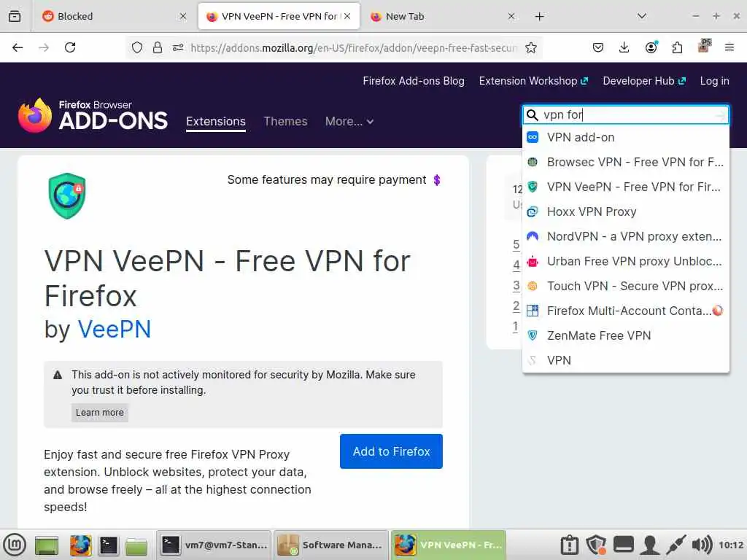The image size is (747, 560).
Task: Click the VeePN shield add-on icon
Action: coord(67,195)
